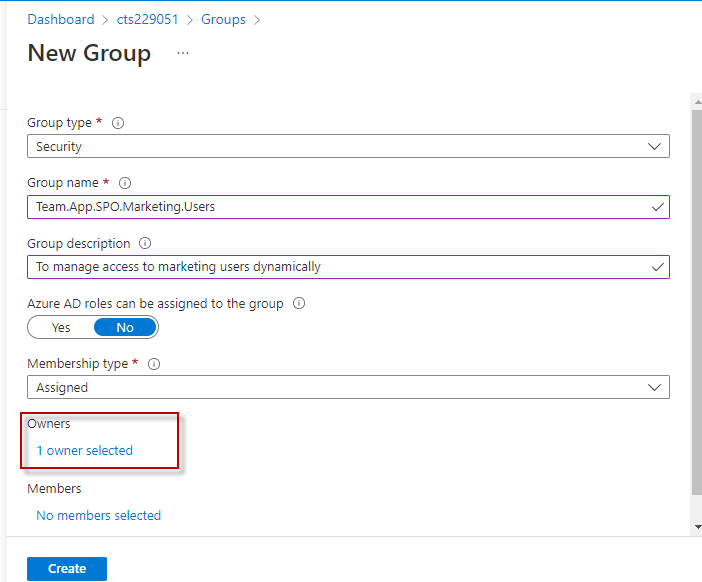Click No members selected link
Viewport: 702px width, 582px height.
(x=98, y=515)
